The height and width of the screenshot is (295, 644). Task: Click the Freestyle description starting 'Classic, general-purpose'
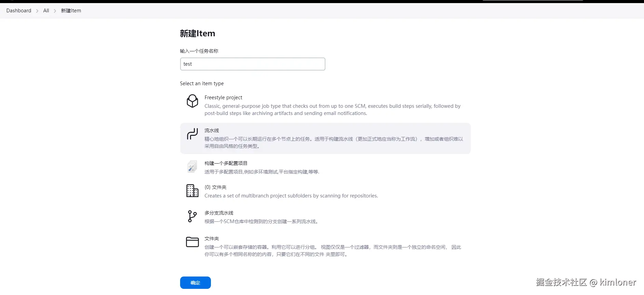pos(333,110)
